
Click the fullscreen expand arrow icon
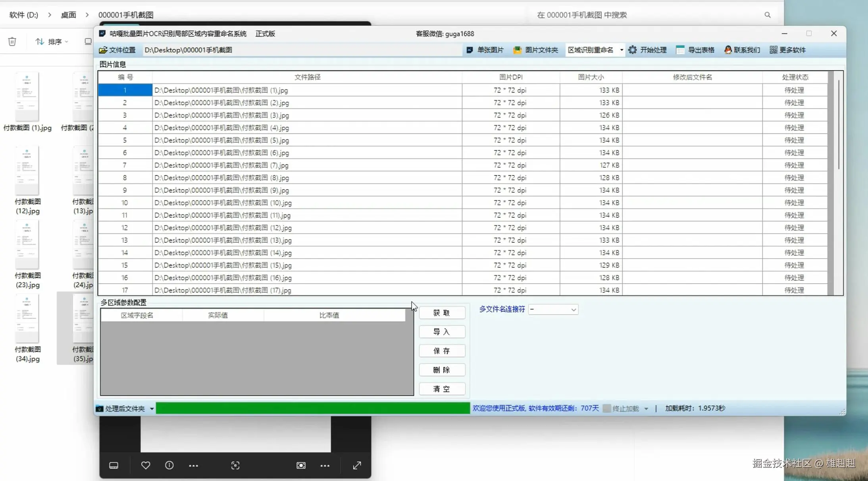[357, 465]
